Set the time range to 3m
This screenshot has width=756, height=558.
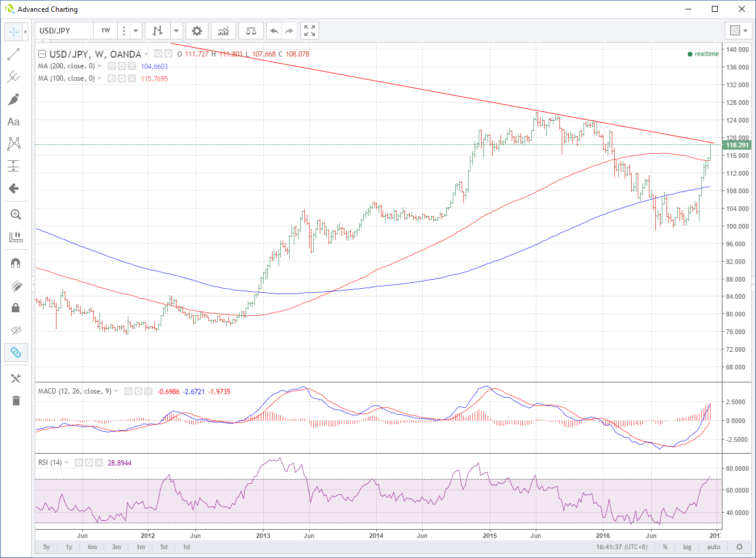pyautogui.click(x=117, y=547)
